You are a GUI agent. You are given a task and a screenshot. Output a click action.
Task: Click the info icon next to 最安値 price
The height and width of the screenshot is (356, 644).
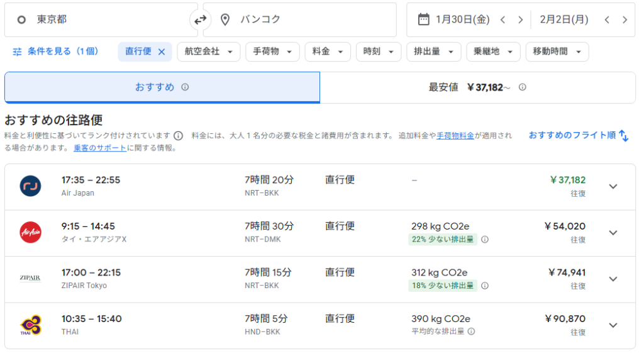(522, 87)
